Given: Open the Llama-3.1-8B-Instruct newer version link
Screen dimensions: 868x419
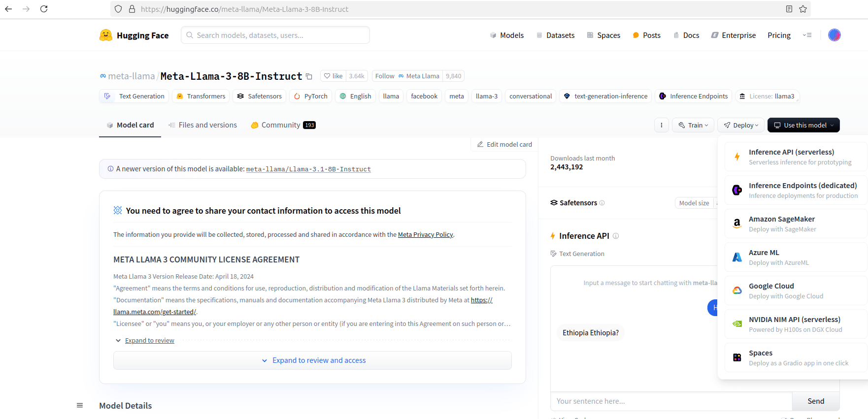Looking at the screenshot, I should click(x=308, y=169).
